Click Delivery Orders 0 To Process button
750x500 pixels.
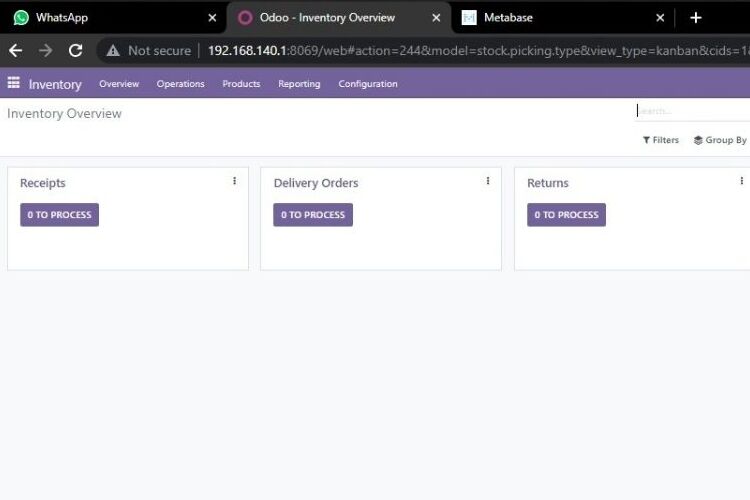pyautogui.click(x=313, y=215)
